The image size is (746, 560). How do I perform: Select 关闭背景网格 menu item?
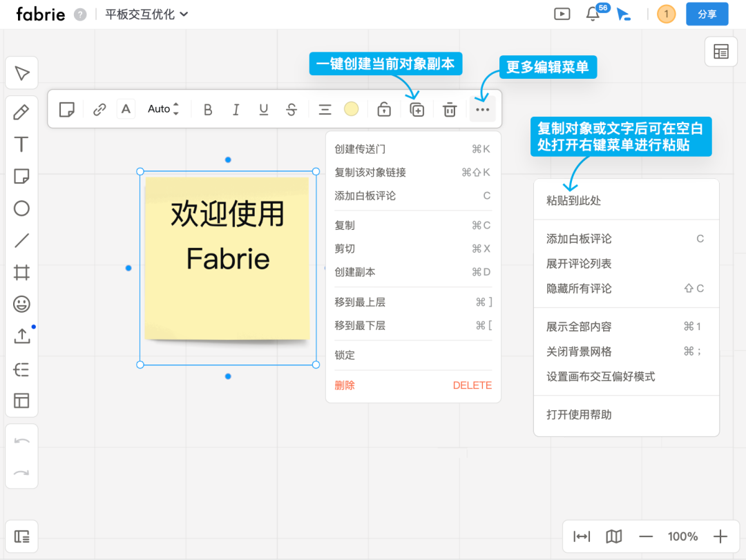[x=626, y=351]
